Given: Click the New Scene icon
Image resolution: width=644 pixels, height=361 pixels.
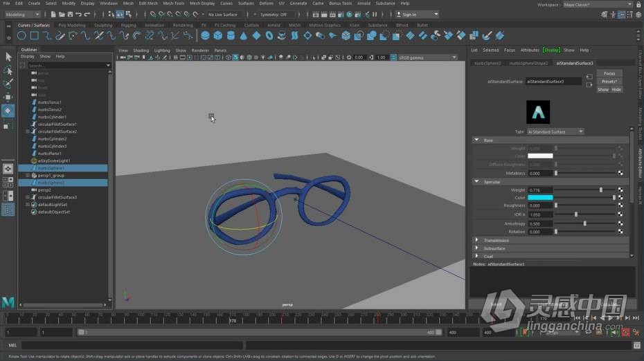Looking at the screenshot, I should click(x=53, y=15).
